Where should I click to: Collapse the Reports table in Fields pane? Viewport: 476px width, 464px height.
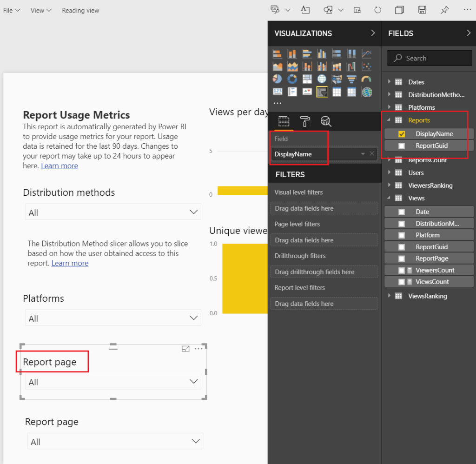[x=390, y=119]
